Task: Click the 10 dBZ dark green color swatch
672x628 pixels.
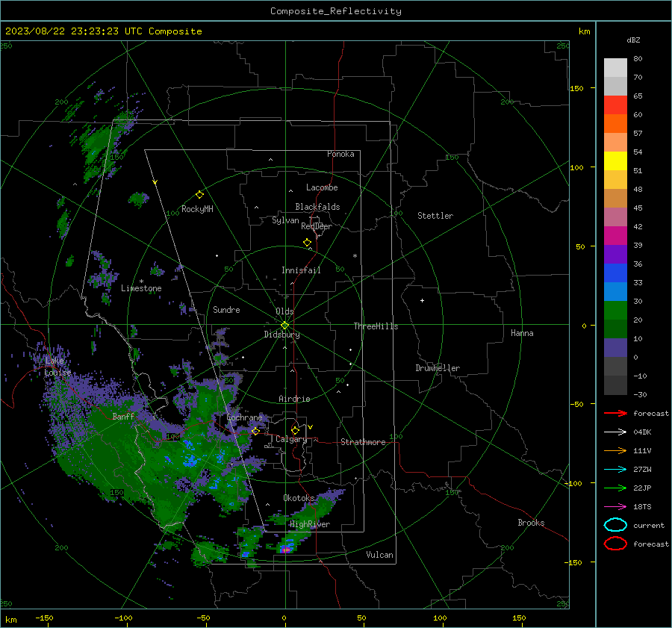Action: point(615,329)
